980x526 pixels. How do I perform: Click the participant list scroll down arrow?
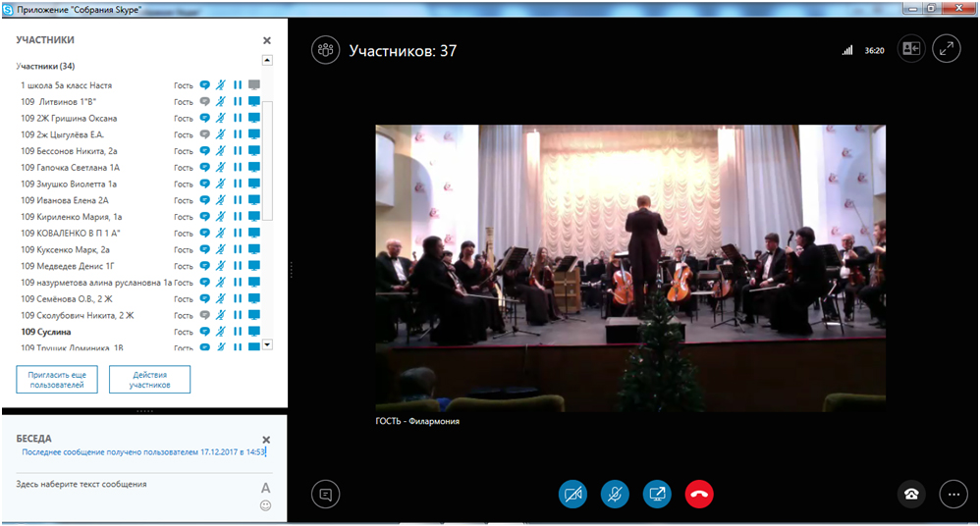click(x=268, y=345)
